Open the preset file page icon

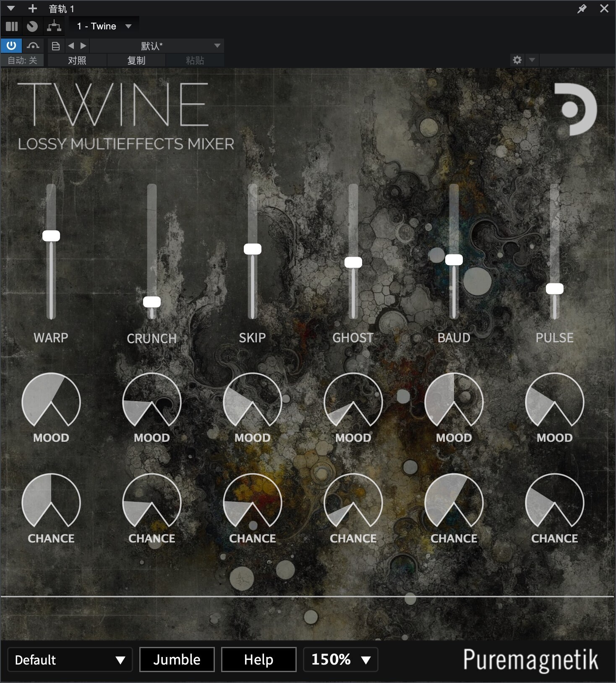55,46
